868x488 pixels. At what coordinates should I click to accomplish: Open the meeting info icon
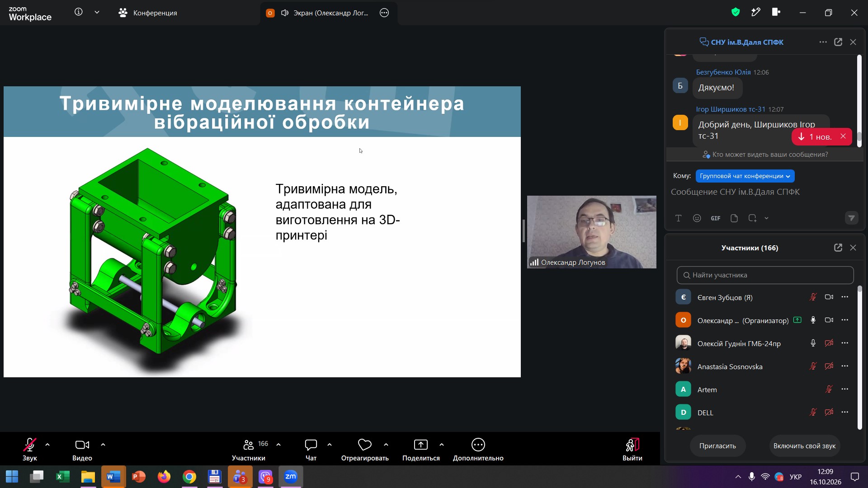click(79, 12)
